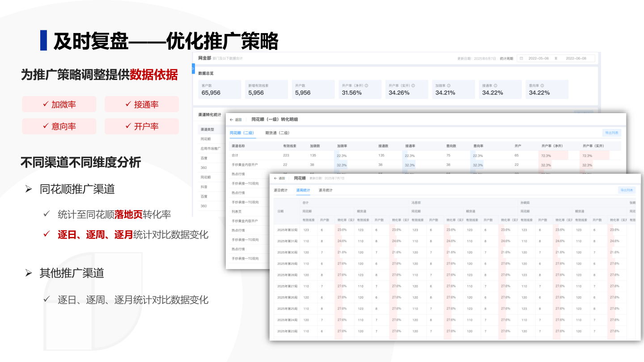Select the 2025年第23周 row

453,331
